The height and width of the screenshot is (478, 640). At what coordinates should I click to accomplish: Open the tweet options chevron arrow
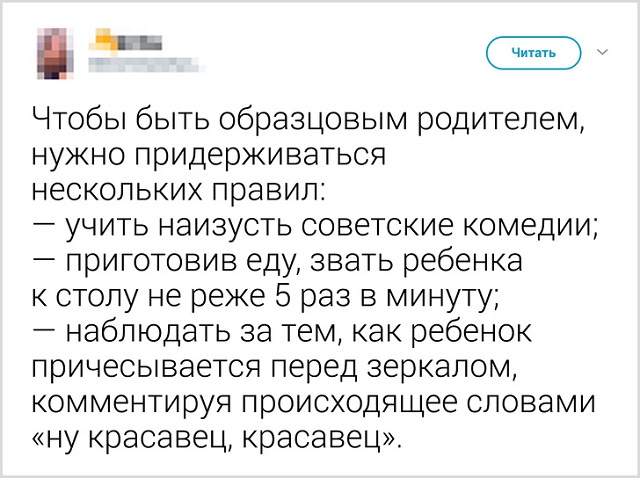point(601,50)
